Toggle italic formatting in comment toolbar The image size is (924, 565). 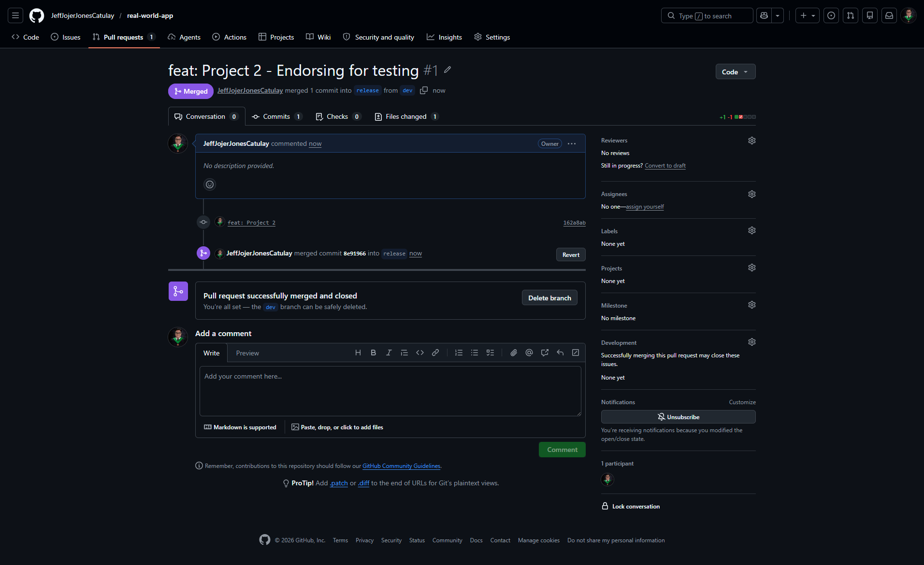tap(389, 353)
